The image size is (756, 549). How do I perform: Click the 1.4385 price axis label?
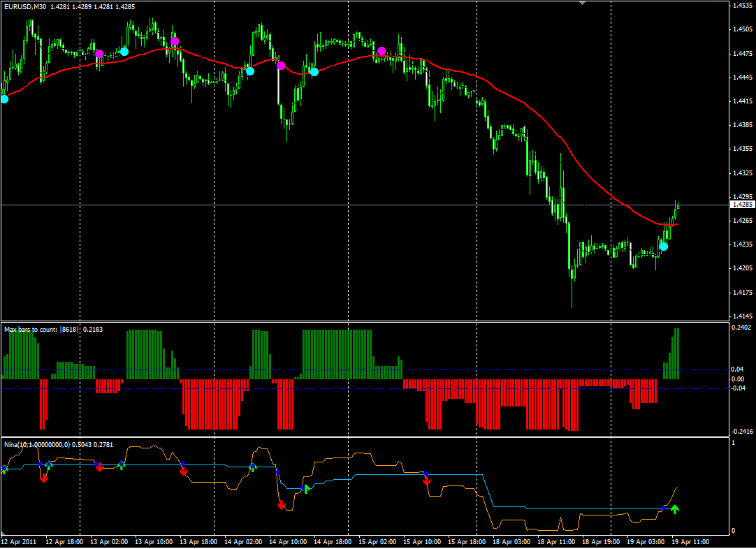click(x=743, y=125)
